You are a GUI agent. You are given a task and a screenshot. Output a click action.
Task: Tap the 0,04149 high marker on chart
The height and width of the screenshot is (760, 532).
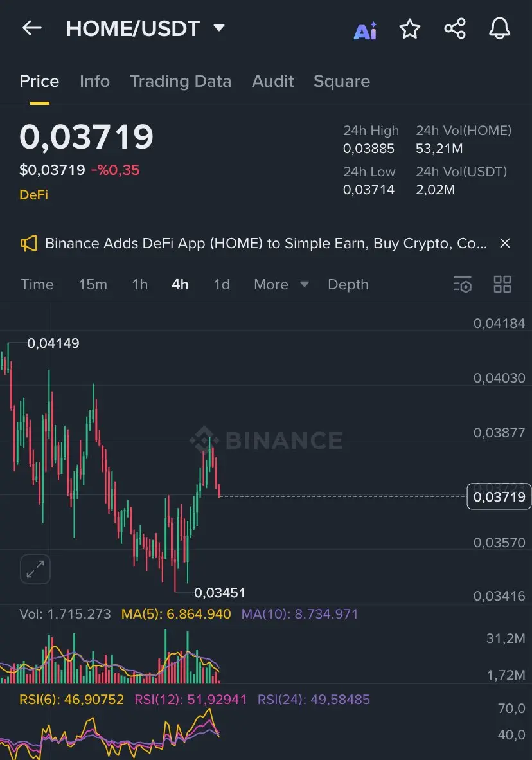[x=53, y=343]
